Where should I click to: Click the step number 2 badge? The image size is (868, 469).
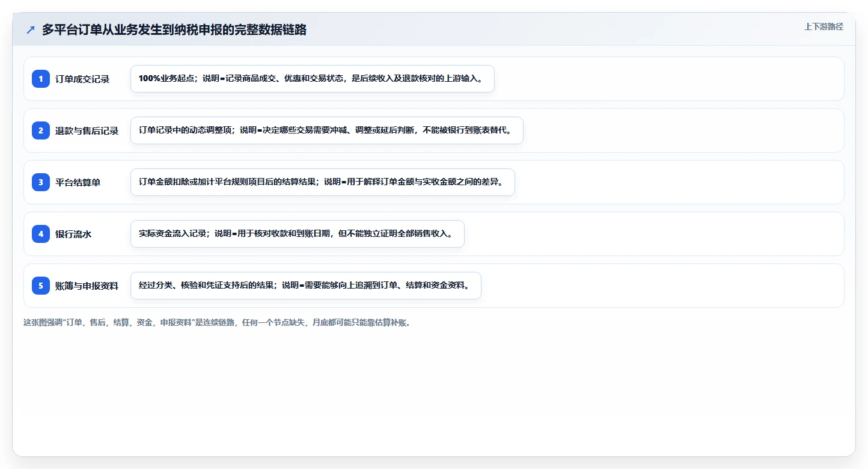coord(41,130)
